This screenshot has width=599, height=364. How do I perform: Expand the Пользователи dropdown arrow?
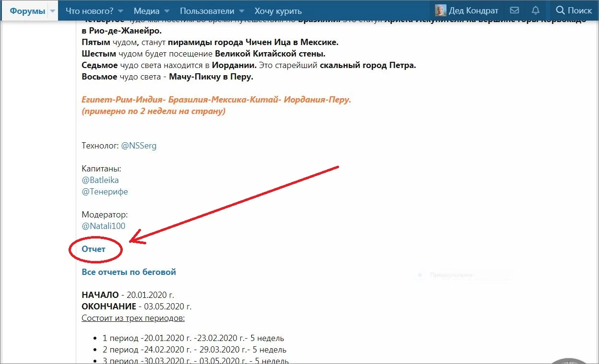(241, 11)
